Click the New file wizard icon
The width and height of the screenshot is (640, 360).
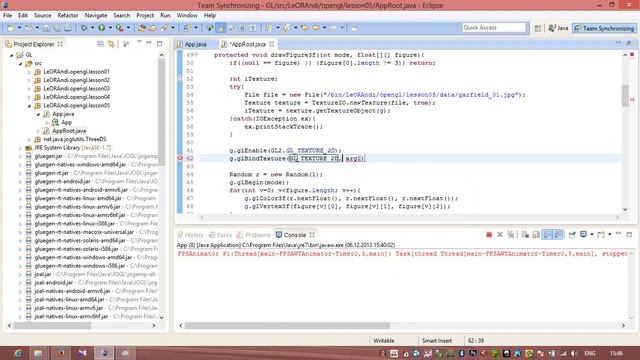tap(11, 28)
